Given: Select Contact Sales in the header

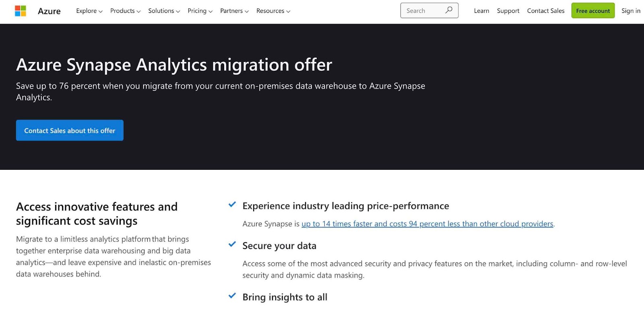Looking at the screenshot, I should tap(546, 11).
